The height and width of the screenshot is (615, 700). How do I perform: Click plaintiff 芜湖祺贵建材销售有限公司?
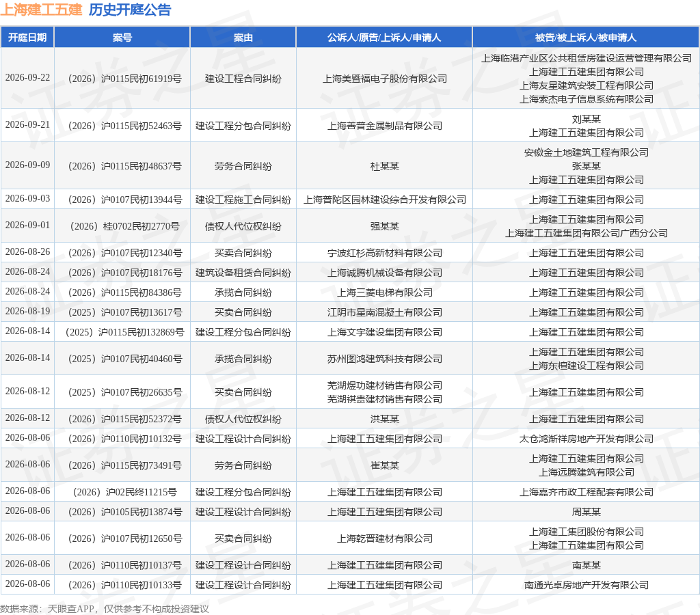[x=384, y=399]
